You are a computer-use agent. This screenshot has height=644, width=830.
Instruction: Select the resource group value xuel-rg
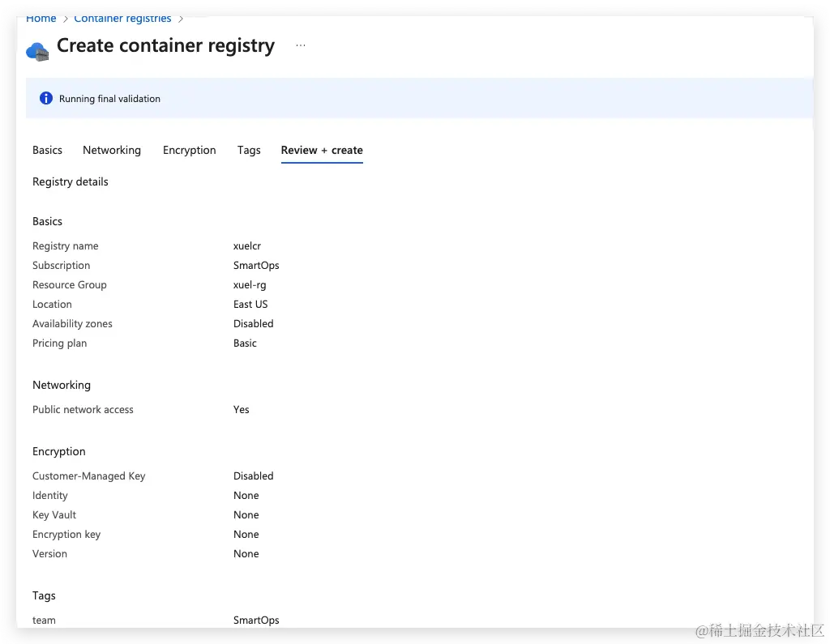tap(250, 284)
